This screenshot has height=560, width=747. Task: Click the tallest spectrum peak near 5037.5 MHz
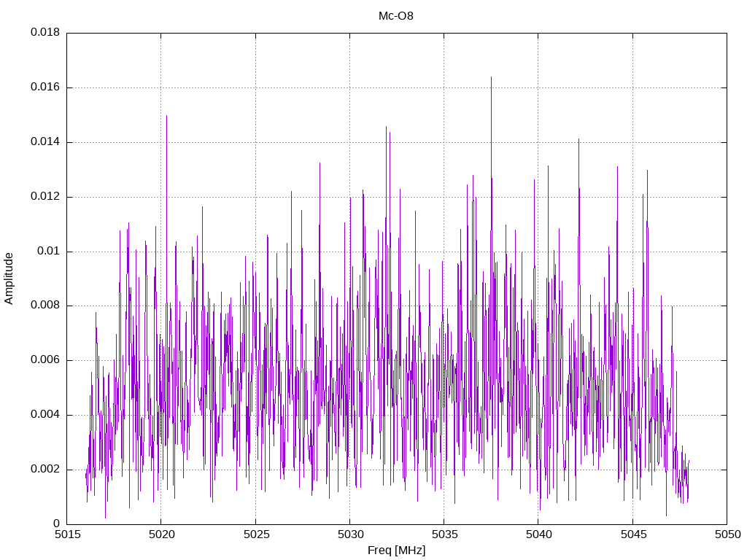pyautogui.click(x=491, y=78)
